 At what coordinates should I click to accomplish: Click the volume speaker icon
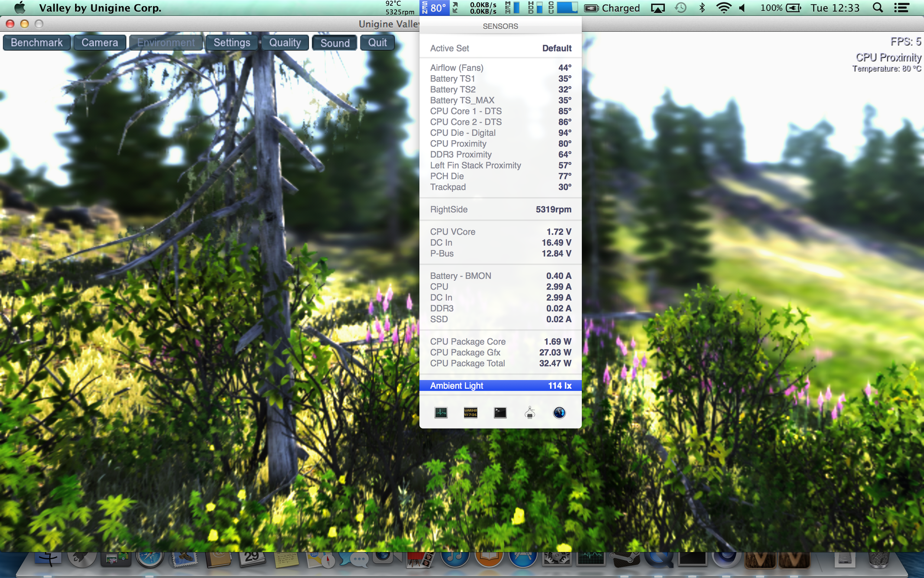click(x=742, y=8)
